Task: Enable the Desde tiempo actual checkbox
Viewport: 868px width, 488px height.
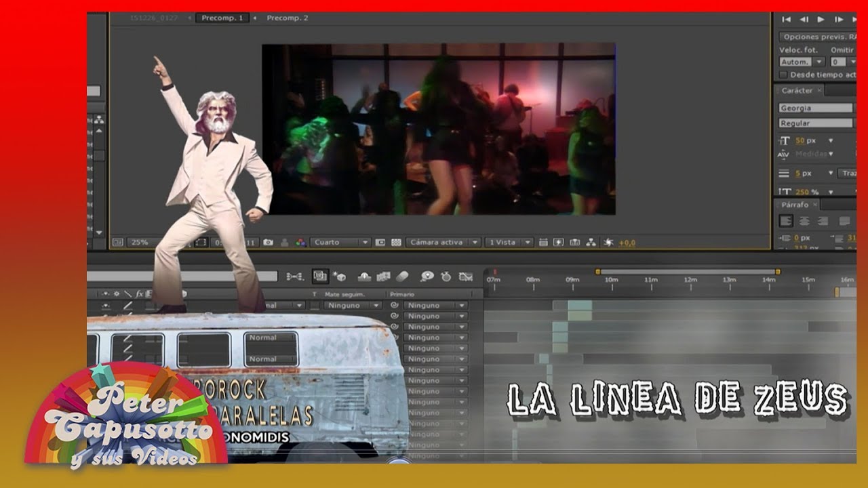Action: coord(783,75)
